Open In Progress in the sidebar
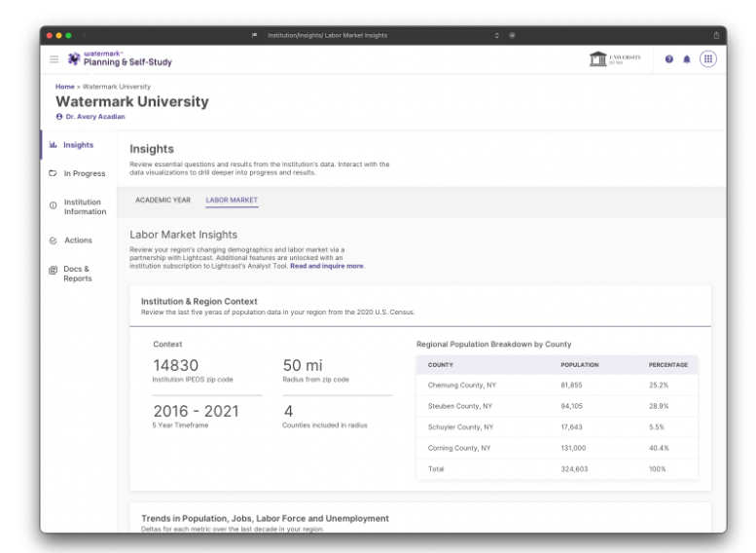 [x=78, y=173]
